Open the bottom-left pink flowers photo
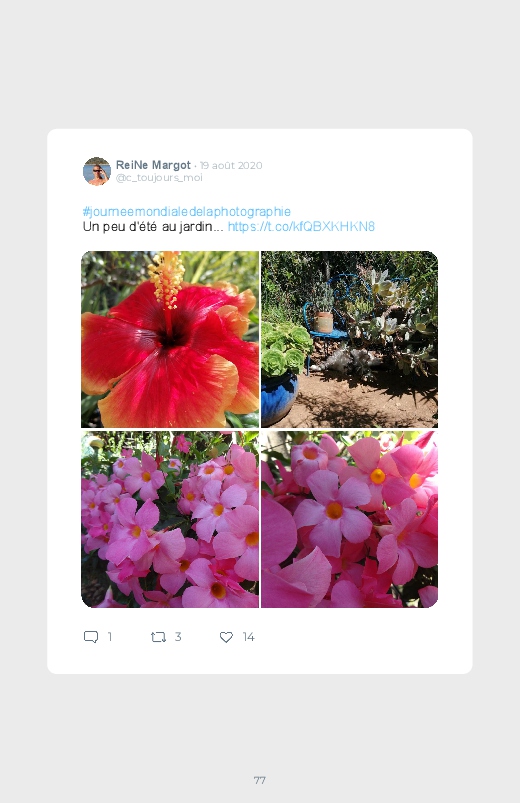This screenshot has height=803, width=520. [x=170, y=519]
